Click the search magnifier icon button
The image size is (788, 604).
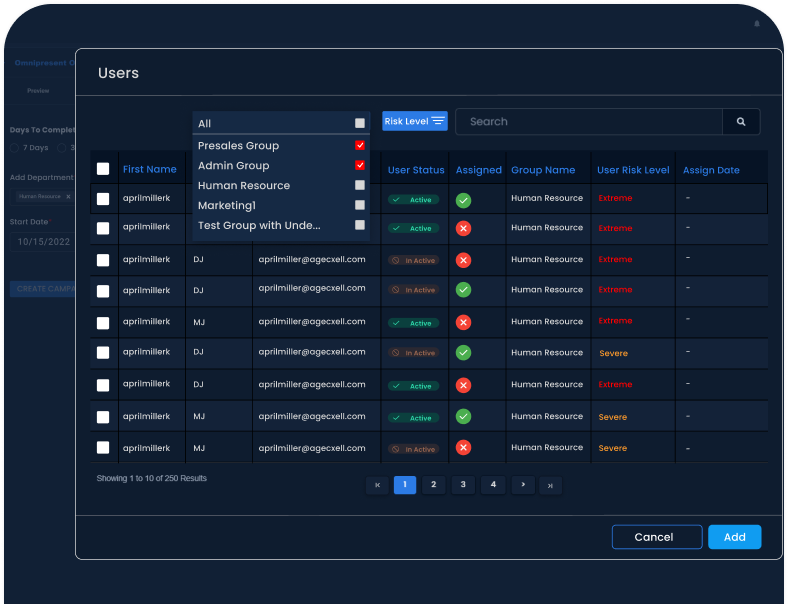pyautogui.click(x=741, y=122)
